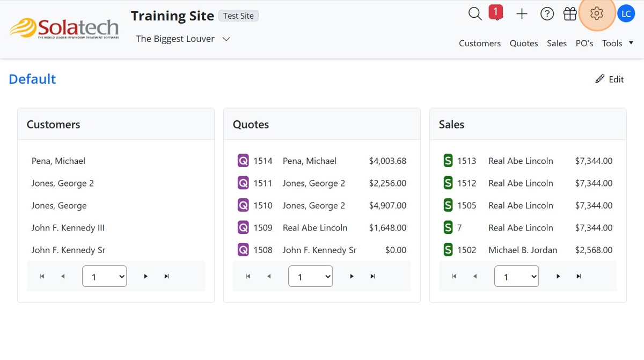Click the Edit dashboard button
This screenshot has width=644, height=360.
click(x=610, y=80)
